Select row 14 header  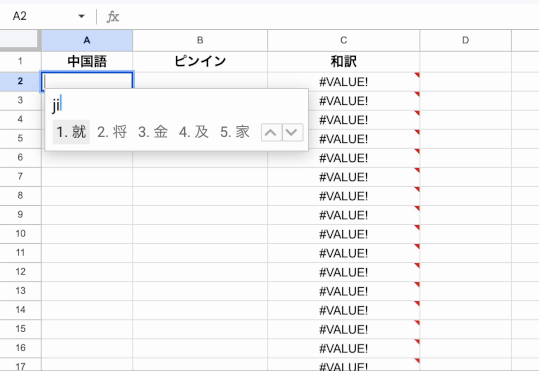(20, 310)
